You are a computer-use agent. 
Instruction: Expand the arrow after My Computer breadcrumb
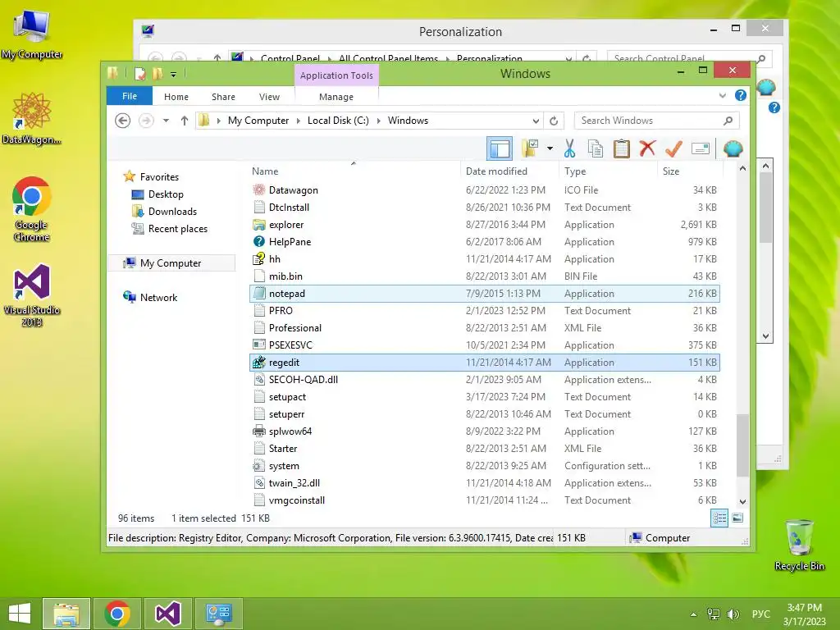coord(299,121)
